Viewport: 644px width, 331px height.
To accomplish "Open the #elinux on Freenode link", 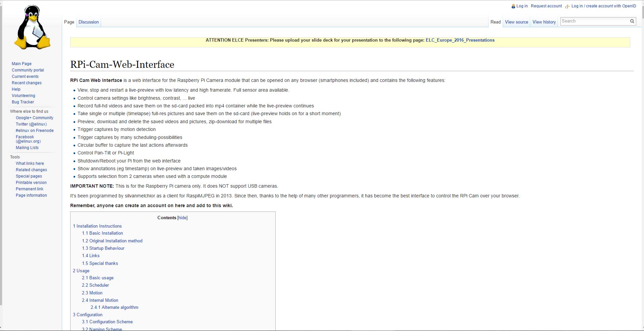I will click(35, 131).
